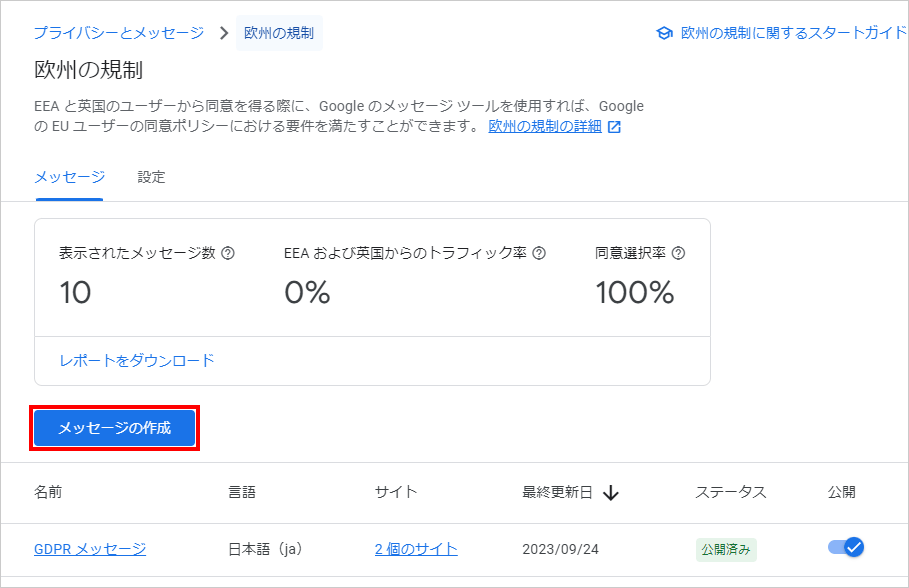Viewport: 909px width, 588px height.
Task: Toggle the 公開 switch for GDPR メッセージ
Action: tap(846, 547)
